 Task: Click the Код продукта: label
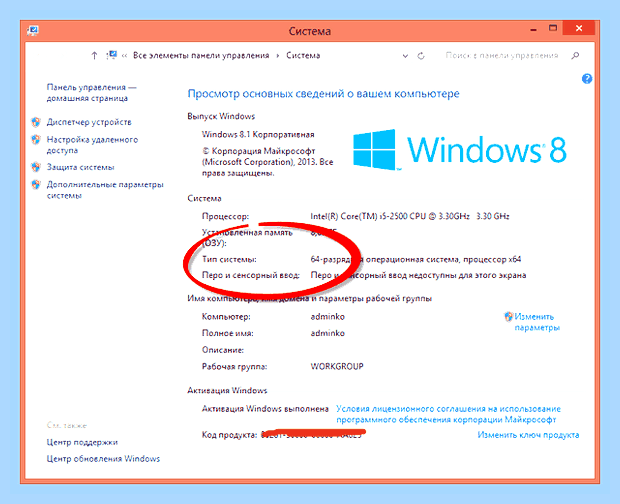coord(229,435)
